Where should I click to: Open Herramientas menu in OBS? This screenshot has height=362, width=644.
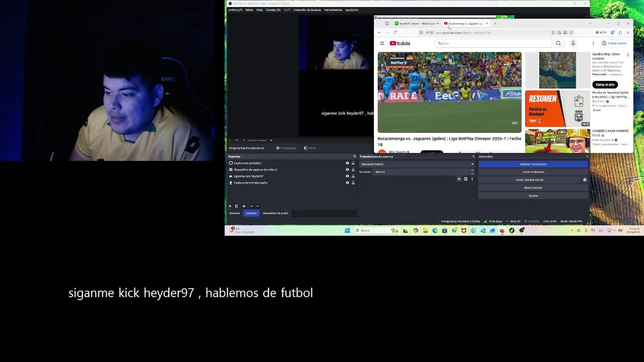[x=333, y=10]
